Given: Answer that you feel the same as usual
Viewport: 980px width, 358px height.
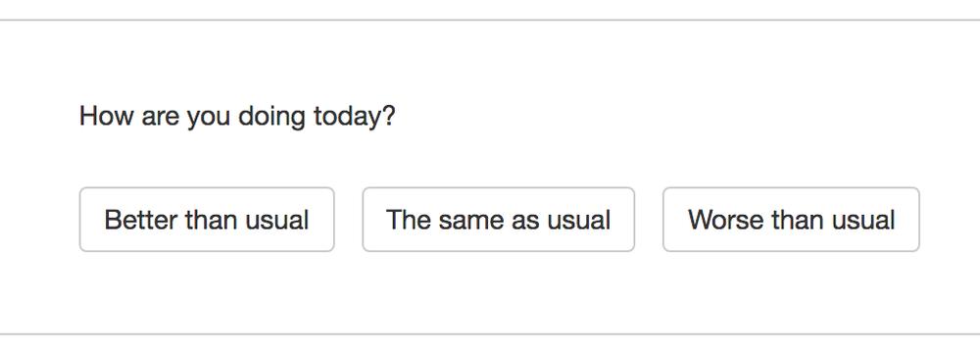Looking at the screenshot, I should click(x=498, y=220).
